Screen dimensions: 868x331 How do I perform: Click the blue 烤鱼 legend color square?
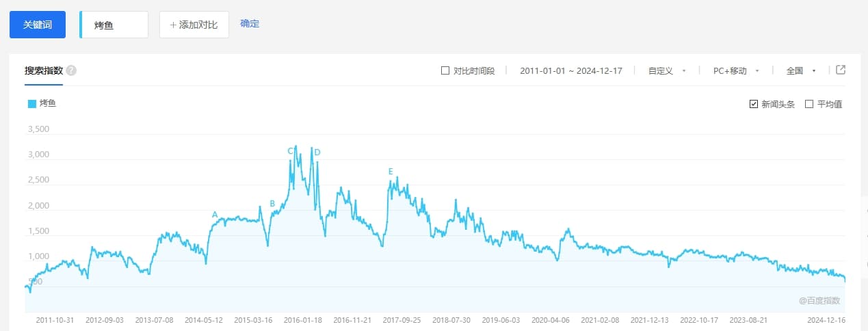32,104
